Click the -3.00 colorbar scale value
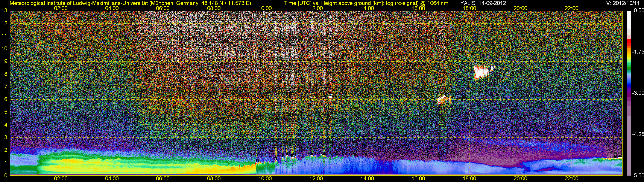 click(x=638, y=93)
